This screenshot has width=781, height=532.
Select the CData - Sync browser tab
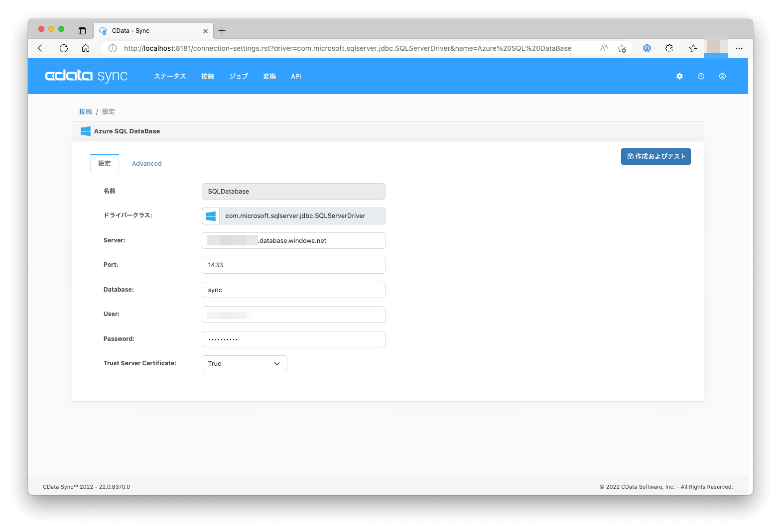point(154,31)
